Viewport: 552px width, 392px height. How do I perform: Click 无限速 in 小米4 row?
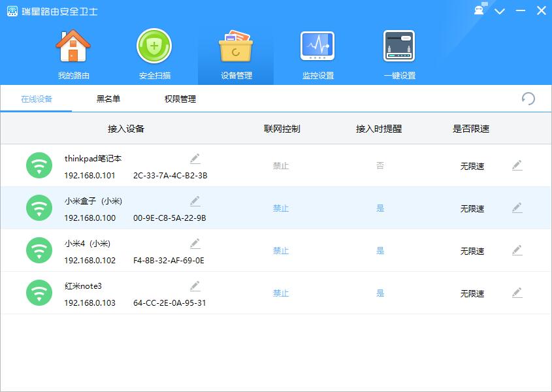[472, 251]
